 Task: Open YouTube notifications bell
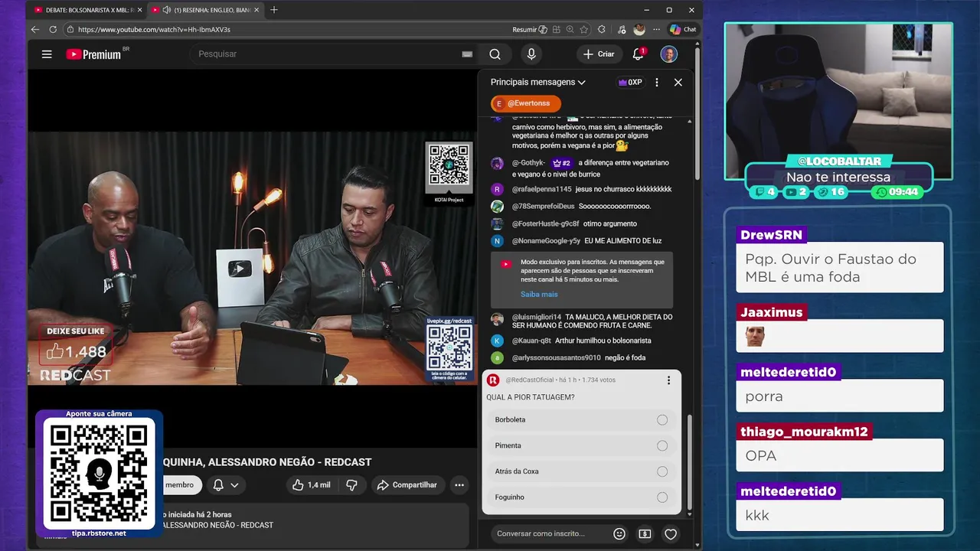coord(638,54)
